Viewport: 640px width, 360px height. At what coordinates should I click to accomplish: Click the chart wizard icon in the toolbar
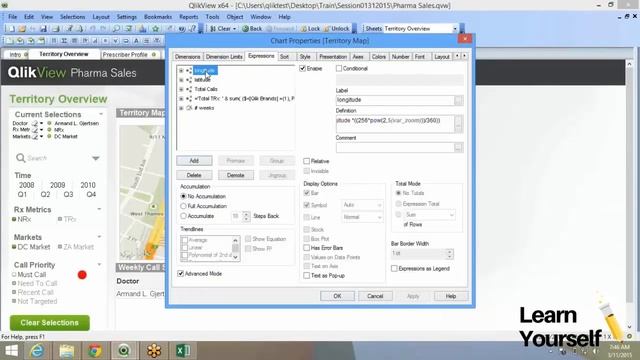[142, 29]
